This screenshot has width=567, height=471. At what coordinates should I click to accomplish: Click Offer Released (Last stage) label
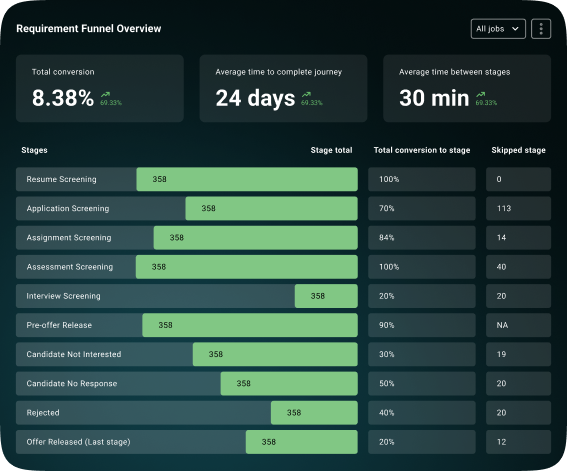pos(78,442)
